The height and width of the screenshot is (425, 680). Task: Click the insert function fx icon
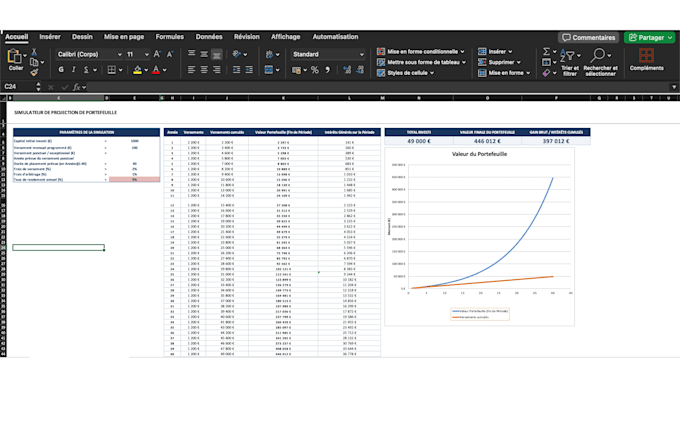(x=77, y=87)
